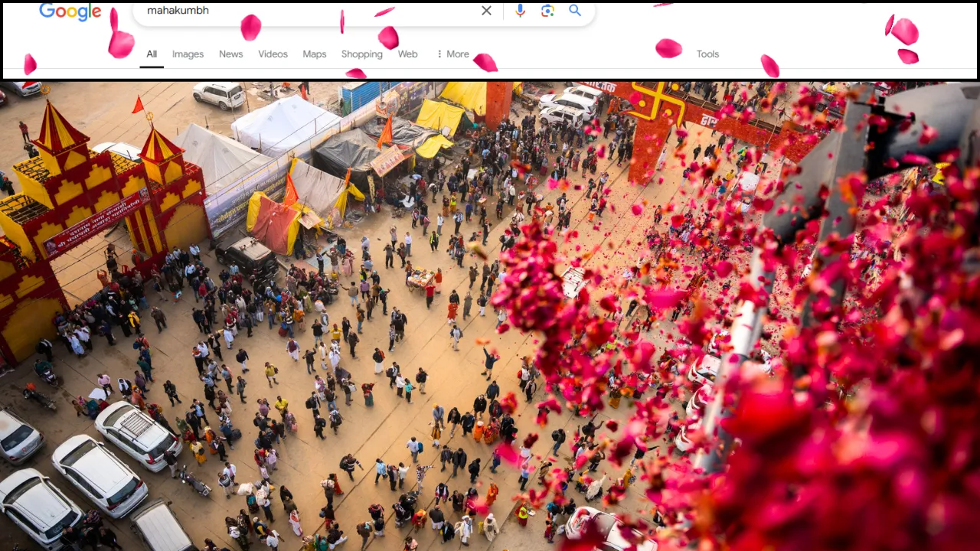Screen dimensions: 980x551
Task: Expand the More options dropdown
Action: (x=452, y=54)
